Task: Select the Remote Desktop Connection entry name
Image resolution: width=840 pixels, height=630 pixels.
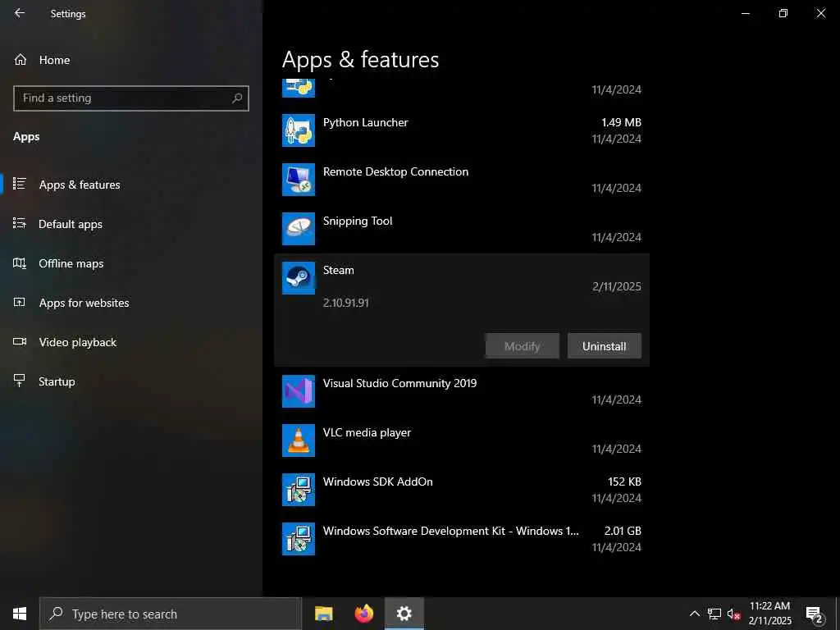Action: click(395, 172)
